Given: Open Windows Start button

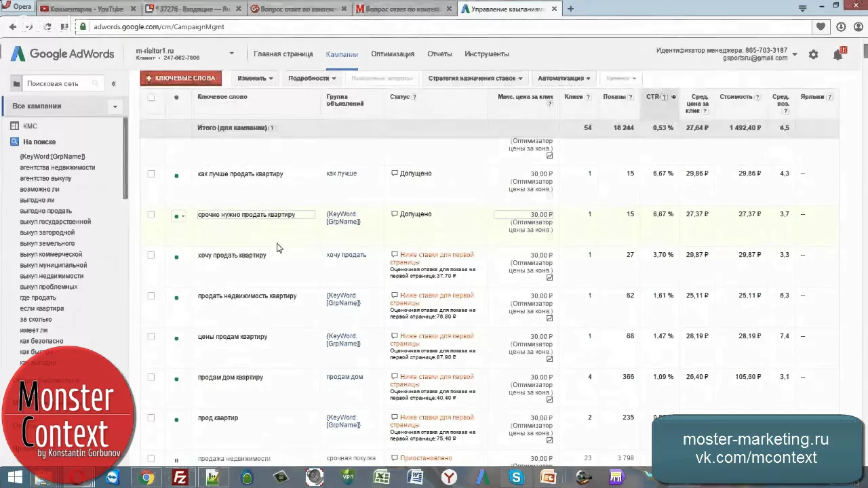Looking at the screenshot, I should 14,478.
